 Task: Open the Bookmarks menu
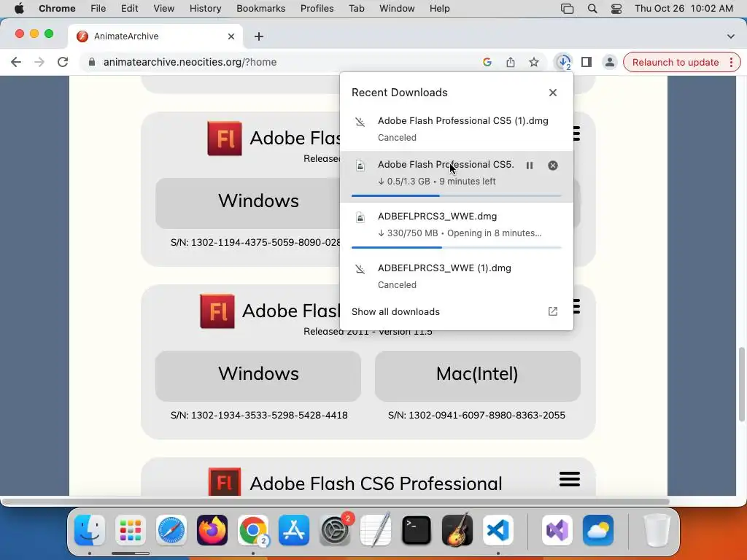pyautogui.click(x=260, y=8)
